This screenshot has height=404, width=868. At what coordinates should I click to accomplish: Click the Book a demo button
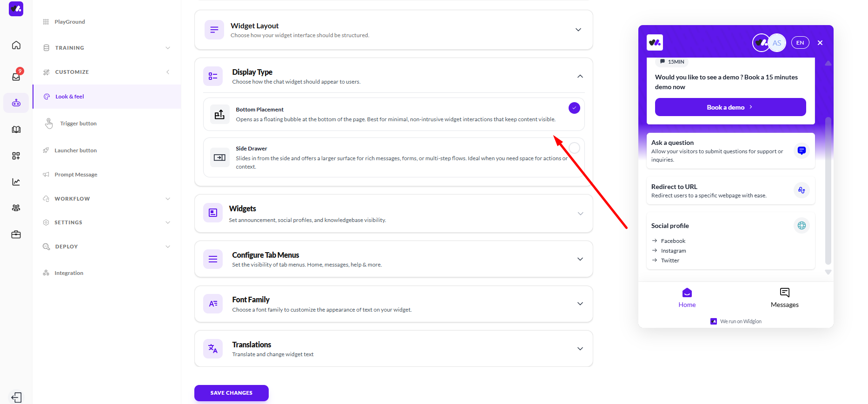point(730,107)
